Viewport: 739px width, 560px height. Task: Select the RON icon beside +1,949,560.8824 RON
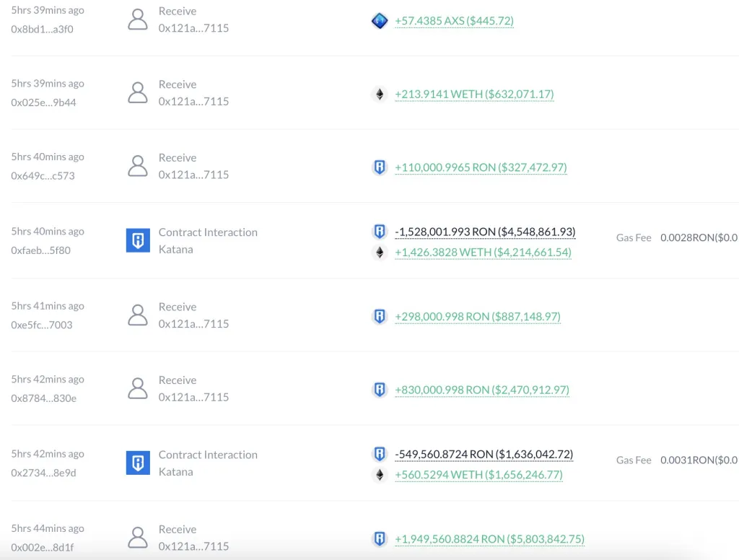pos(380,538)
